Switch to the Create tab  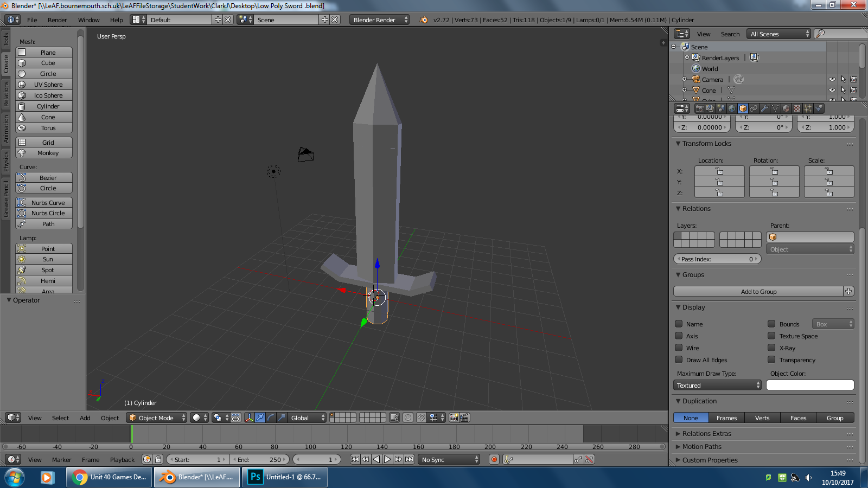pyautogui.click(x=6, y=64)
